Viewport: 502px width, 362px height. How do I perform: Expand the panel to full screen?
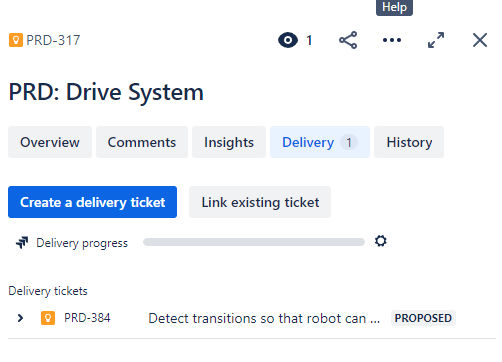coord(436,40)
